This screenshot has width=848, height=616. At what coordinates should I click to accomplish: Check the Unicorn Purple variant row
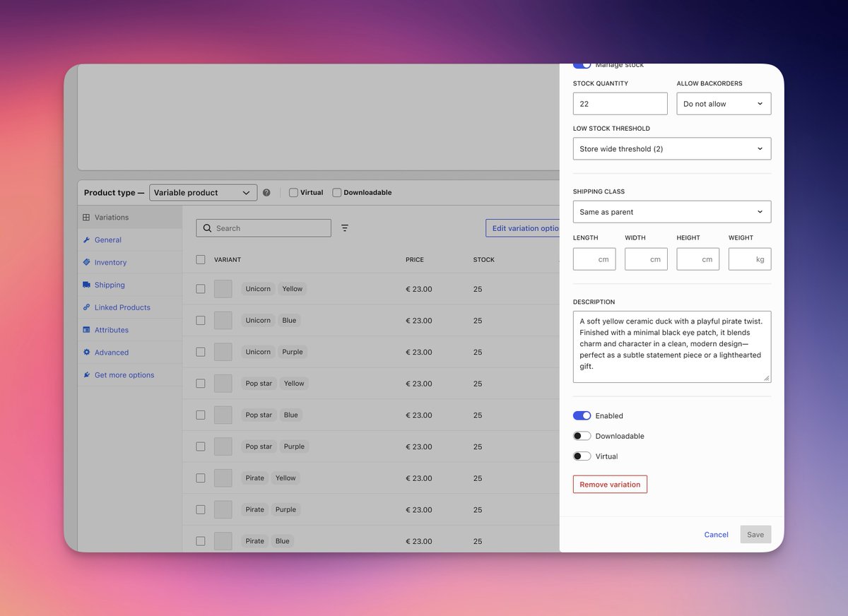(201, 352)
